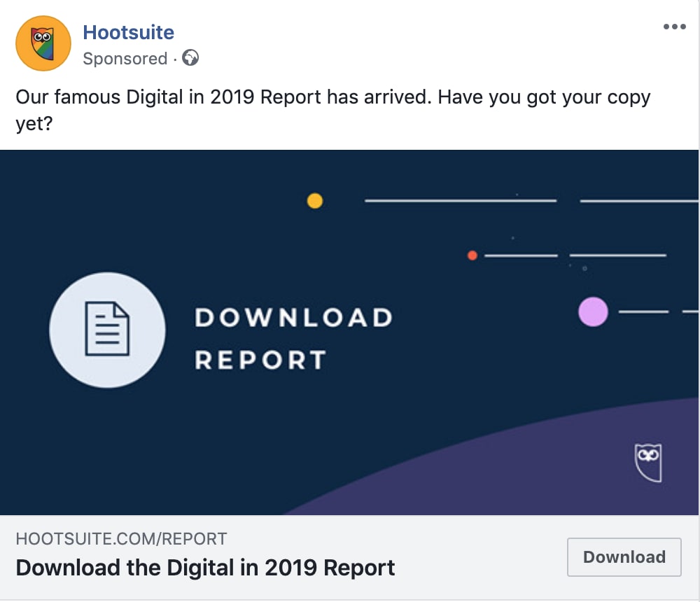Click the Sponsored label
This screenshot has height=602, width=700.
point(125,59)
